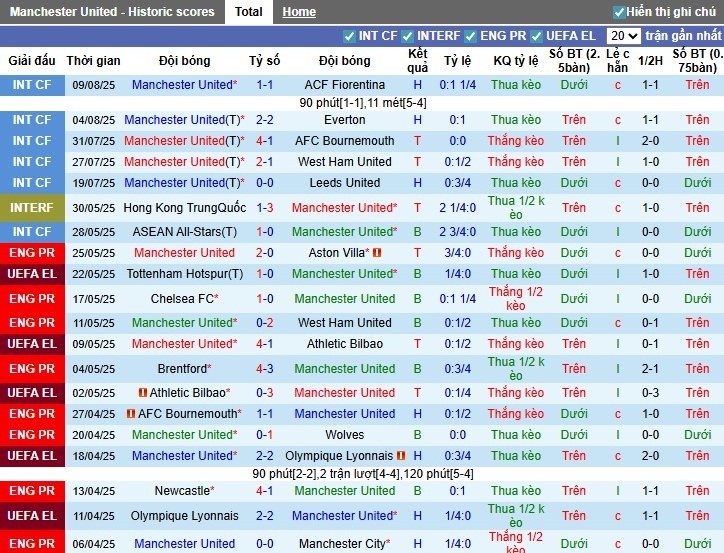Click the 4-1 score for Newcastle match
This screenshot has width=724, height=553.
265,491
